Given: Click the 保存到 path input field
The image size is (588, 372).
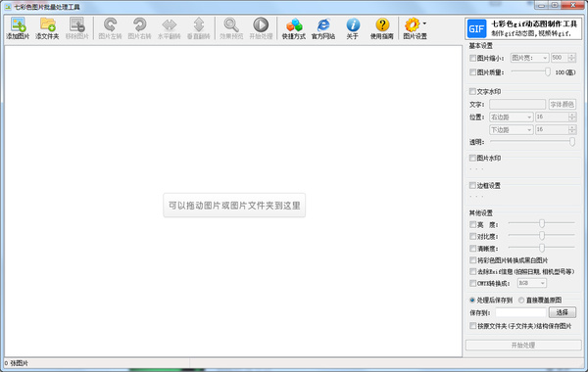Looking at the screenshot, I should click(520, 312).
